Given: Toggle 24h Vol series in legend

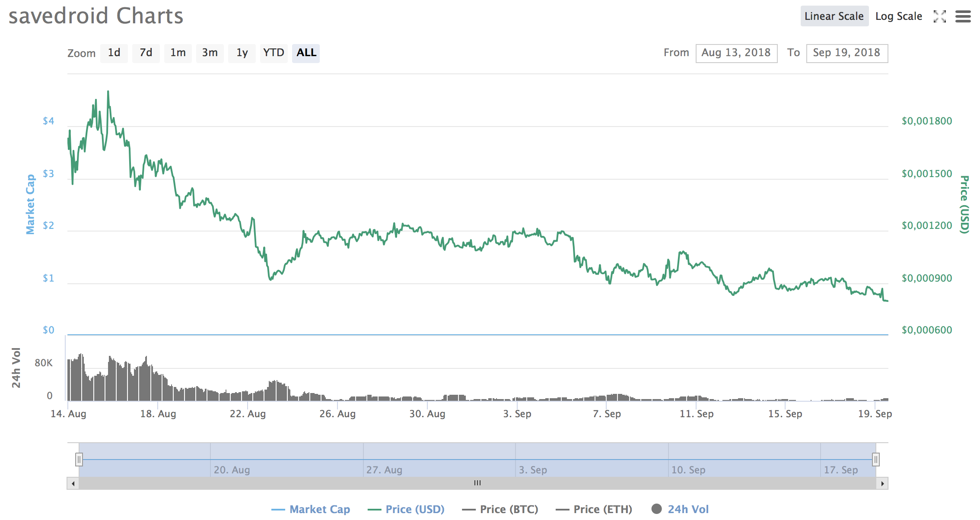Looking at the screenshot, I should 680,509.
